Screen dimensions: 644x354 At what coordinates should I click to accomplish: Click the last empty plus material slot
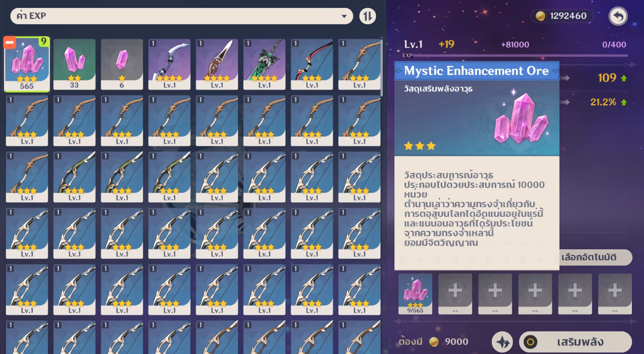[x=615, y=294]
